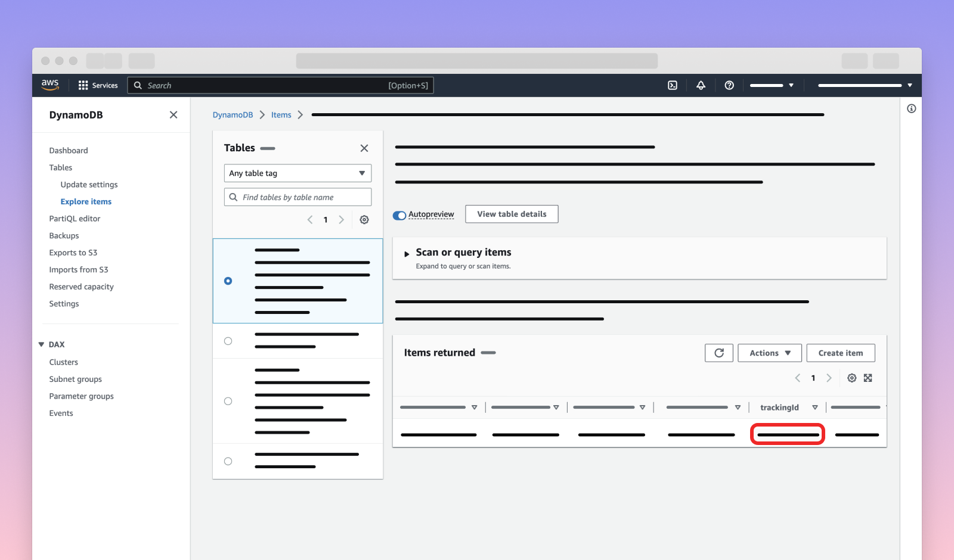
Task: Open the Actions dropdown
Action: (x=770, y=353)
